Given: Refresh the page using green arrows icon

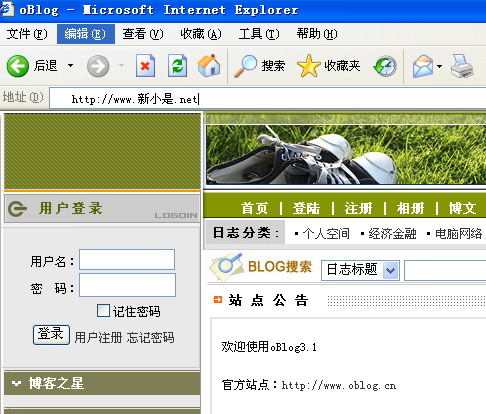Looking at the screenshot, I should point(177,66).
